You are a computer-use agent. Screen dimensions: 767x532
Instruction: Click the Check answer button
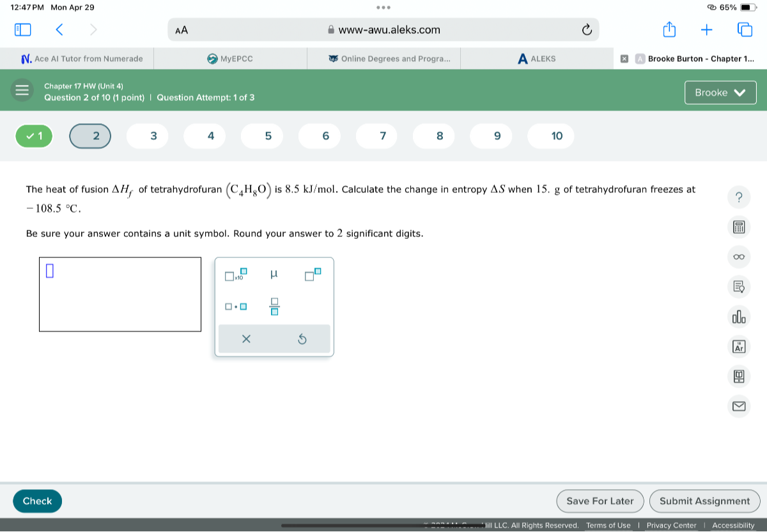(37, 501)
